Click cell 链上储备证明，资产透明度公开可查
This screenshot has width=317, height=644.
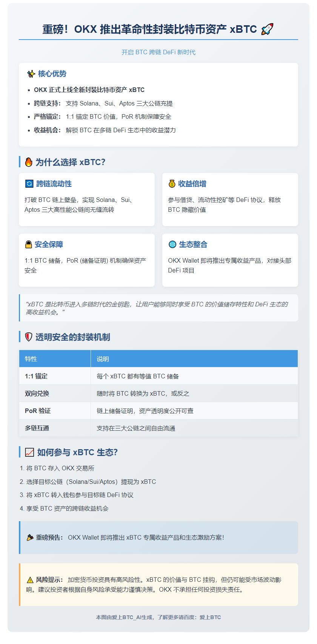click(x=194, y=411)
